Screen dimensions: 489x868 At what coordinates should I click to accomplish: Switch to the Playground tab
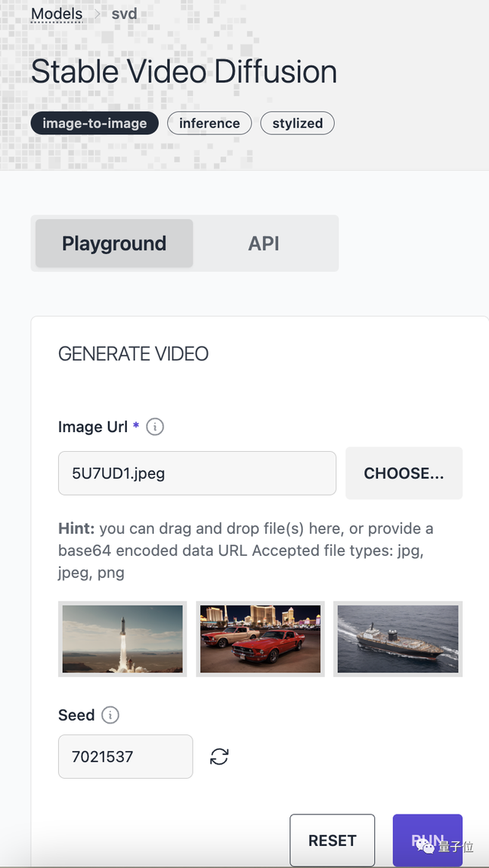[x=114, y=244]
